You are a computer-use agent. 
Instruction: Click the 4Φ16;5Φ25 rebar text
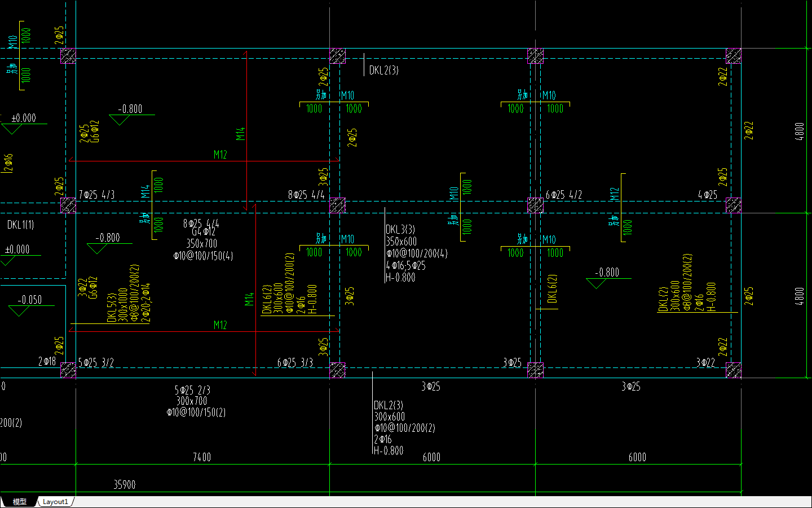point(405,265)
